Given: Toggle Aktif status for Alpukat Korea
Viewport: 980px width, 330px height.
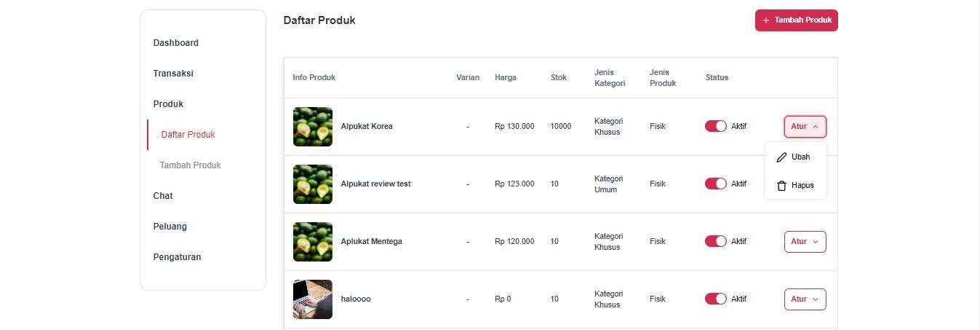Looking at the screenshot, I should pyautogui.click(x=716, y=126).
